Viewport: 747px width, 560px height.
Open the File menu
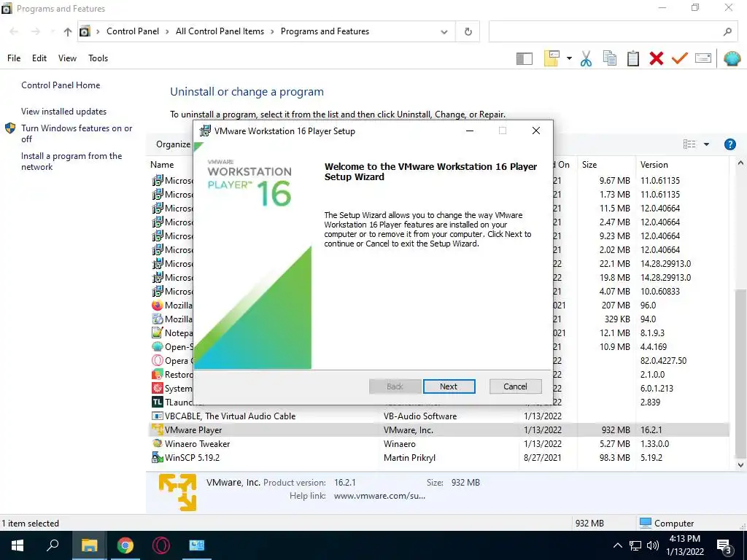tap(14, 58)
